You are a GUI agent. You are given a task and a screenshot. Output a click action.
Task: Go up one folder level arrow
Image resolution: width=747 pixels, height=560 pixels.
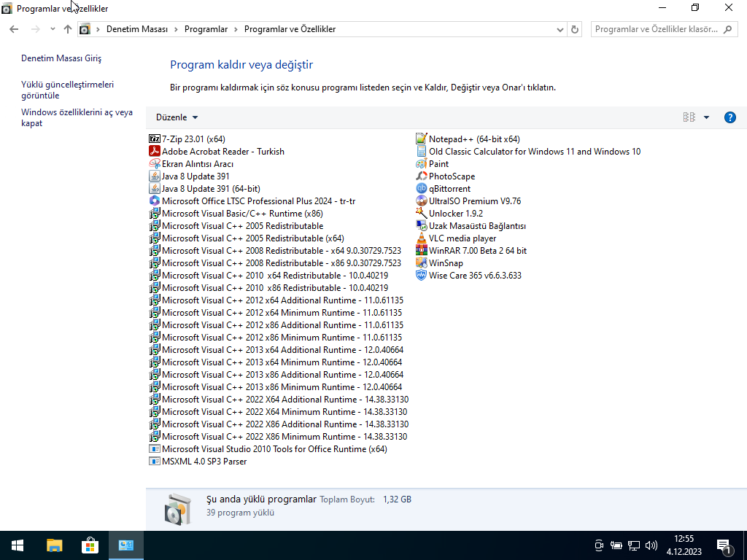(68, 29)
